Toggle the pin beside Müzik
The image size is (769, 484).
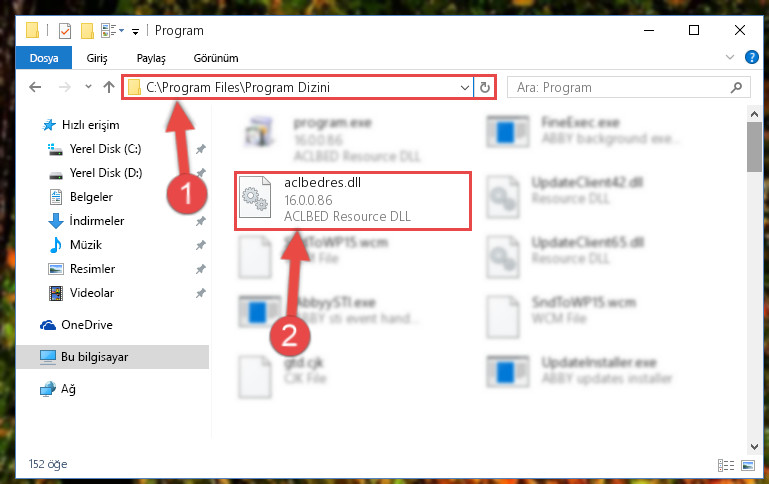click(201, 245)
